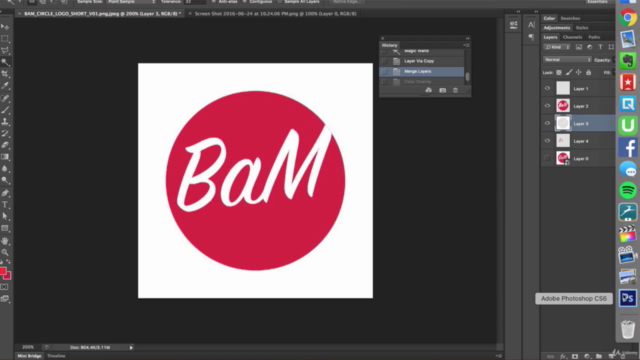Viewport: 640px width, 360px height.
Task: Hide Layer 1 visibility eye
Action: 547,88
